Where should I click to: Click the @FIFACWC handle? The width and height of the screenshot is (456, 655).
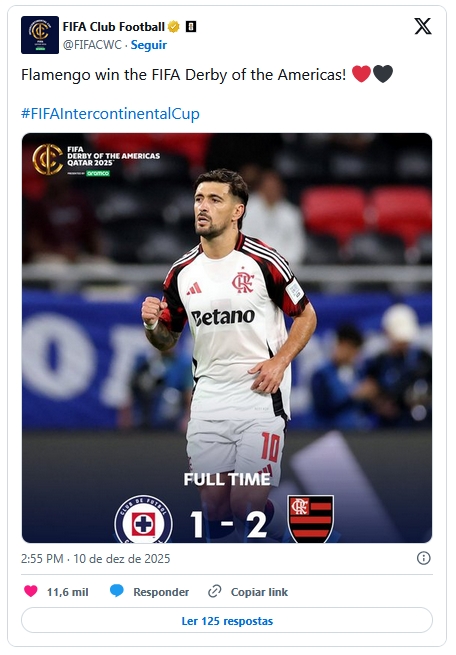(92, 45)
